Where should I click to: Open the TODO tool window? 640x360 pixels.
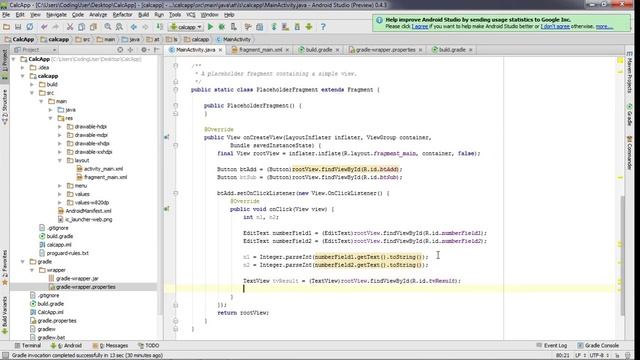tap(149, 345)
